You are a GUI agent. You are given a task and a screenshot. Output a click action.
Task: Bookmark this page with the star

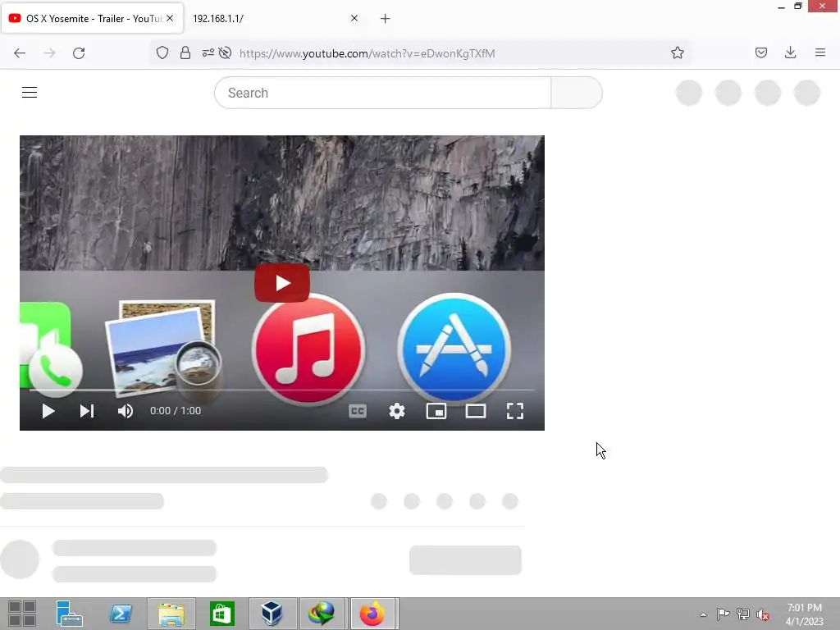point(677,52)
